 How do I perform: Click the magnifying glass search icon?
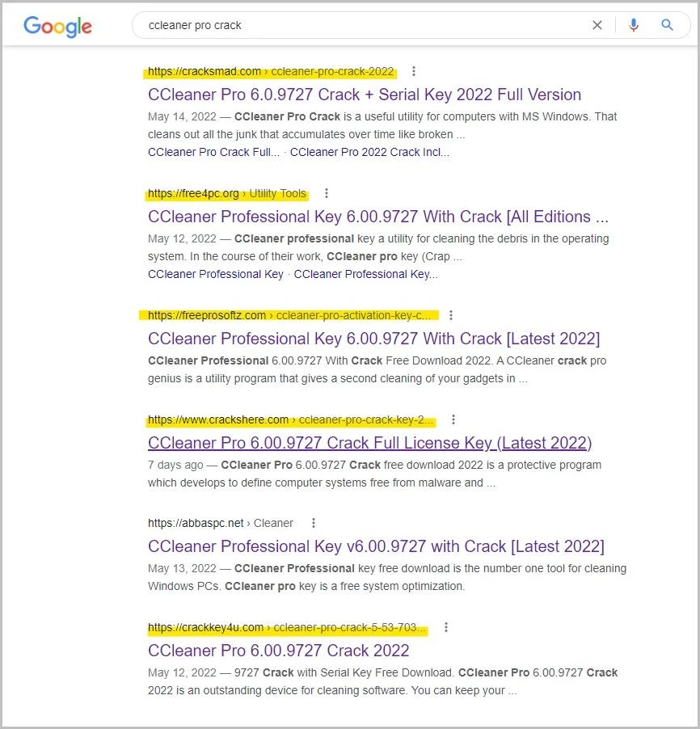click(668, 25)
